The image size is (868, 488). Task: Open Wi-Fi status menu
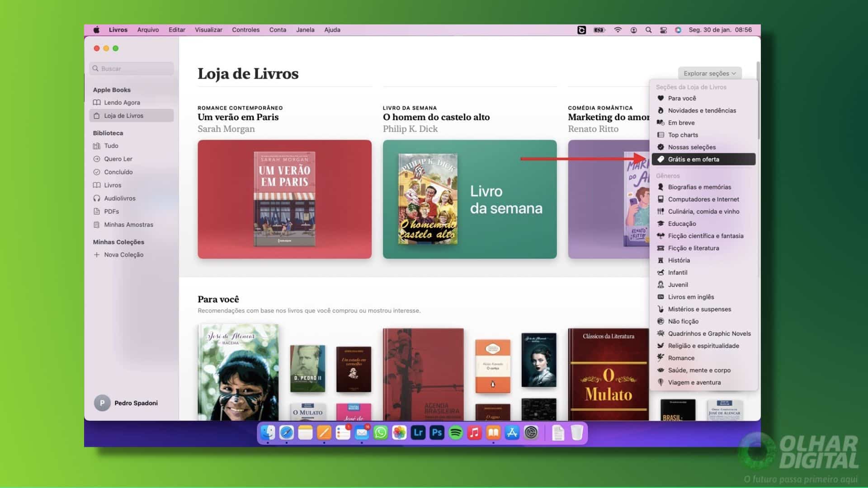pos(618,30)
